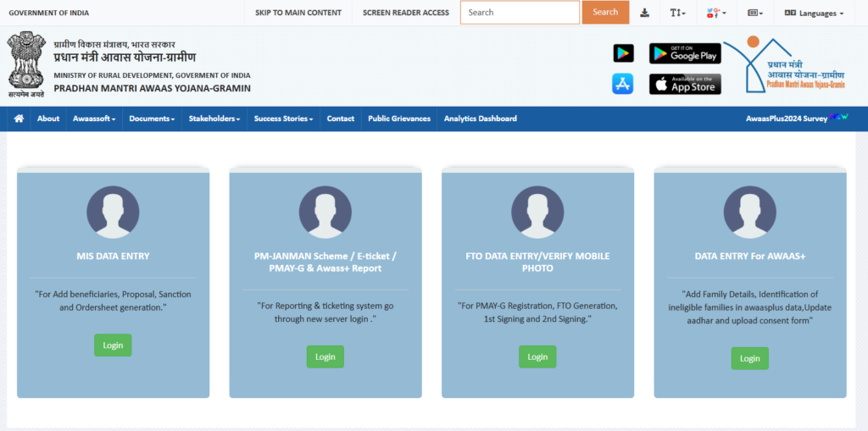This screenshot has height=431, width=868.
Task: Click the DATA ENTRY For AWAAS+ heading
Action: click(750, 257)
